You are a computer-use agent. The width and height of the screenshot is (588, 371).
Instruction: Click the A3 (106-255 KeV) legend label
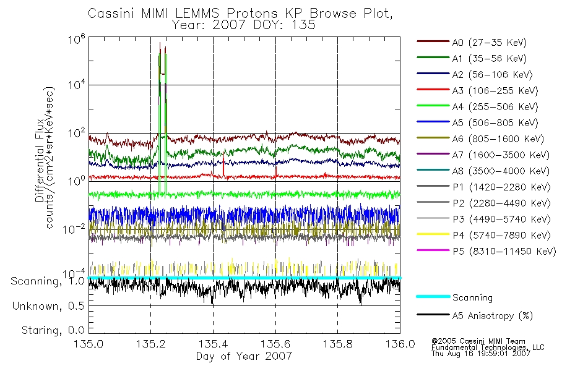(495, 91)
